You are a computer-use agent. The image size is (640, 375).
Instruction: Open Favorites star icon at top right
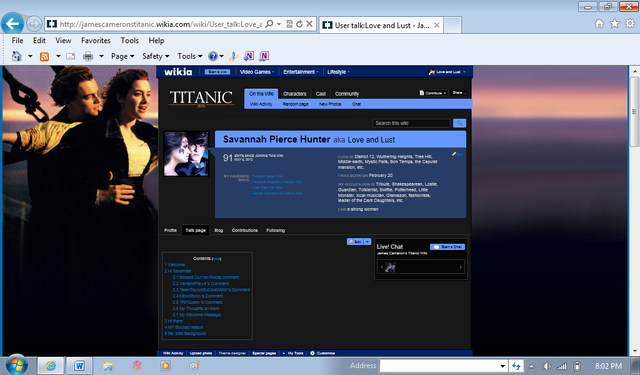click(615, 24)
